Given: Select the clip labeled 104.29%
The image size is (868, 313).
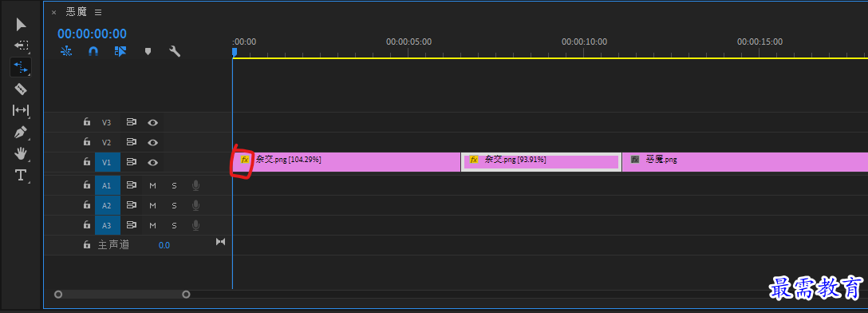Looking at the screenshot, I should (346, 162).
